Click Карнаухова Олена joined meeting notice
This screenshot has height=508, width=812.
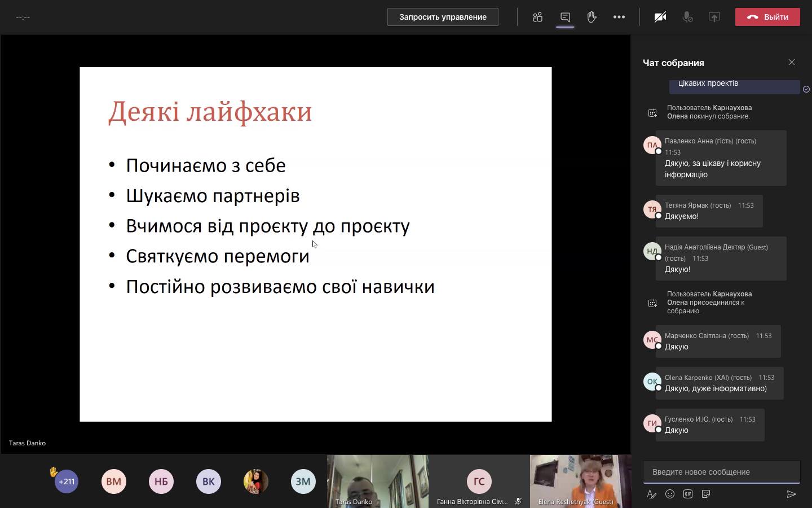click(x=709, y=302)
